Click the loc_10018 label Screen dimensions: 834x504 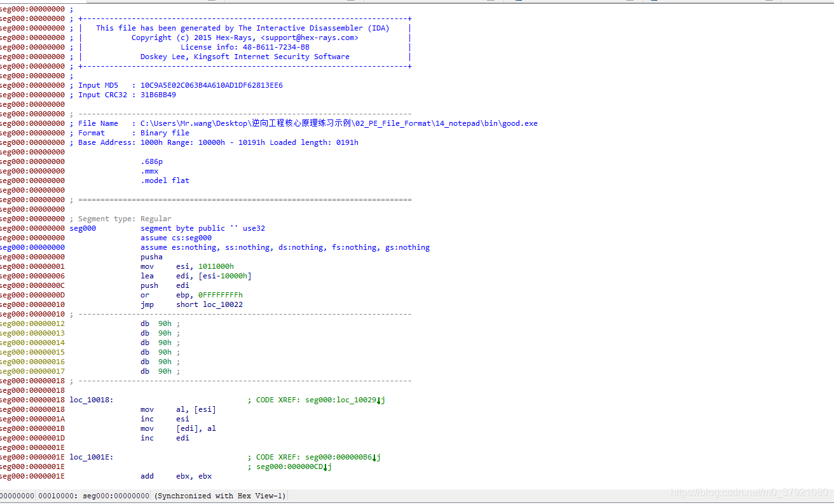click(92, 400)
